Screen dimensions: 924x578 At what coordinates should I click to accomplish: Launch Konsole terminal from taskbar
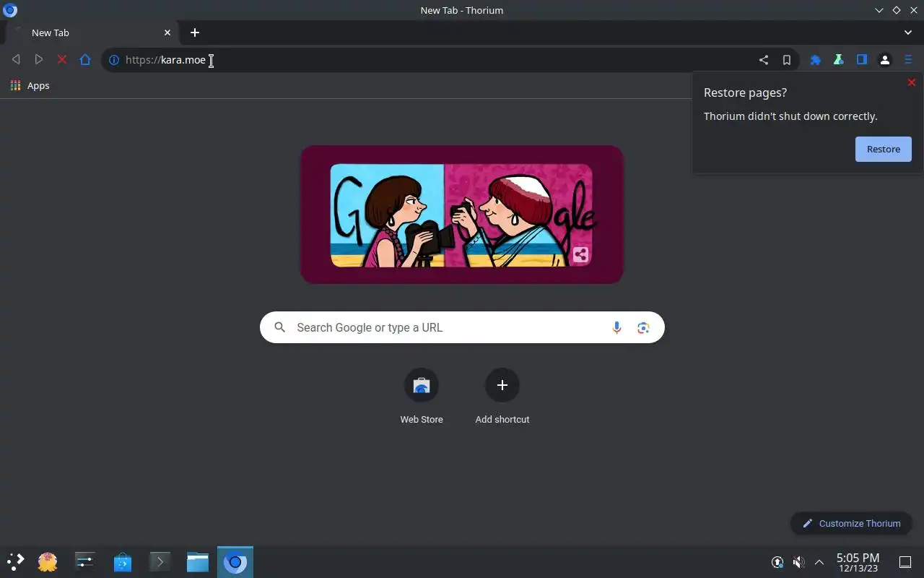tap(160, 561)
